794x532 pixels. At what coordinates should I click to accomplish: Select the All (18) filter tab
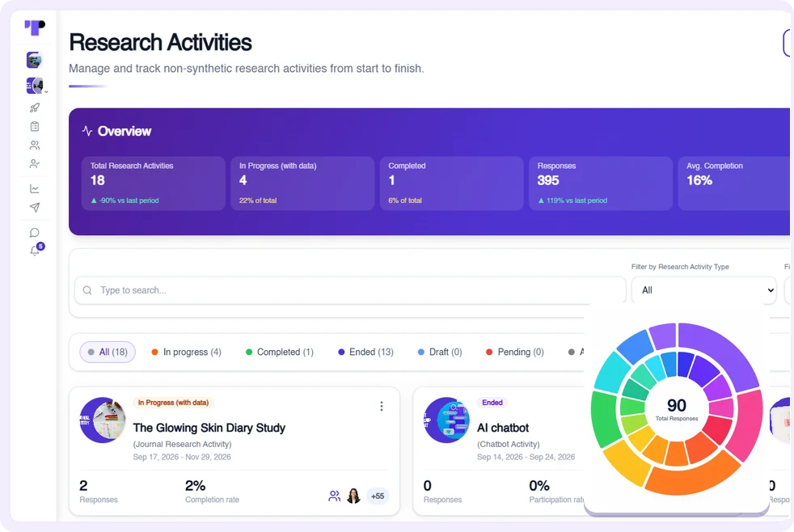[x=108, y=352]
